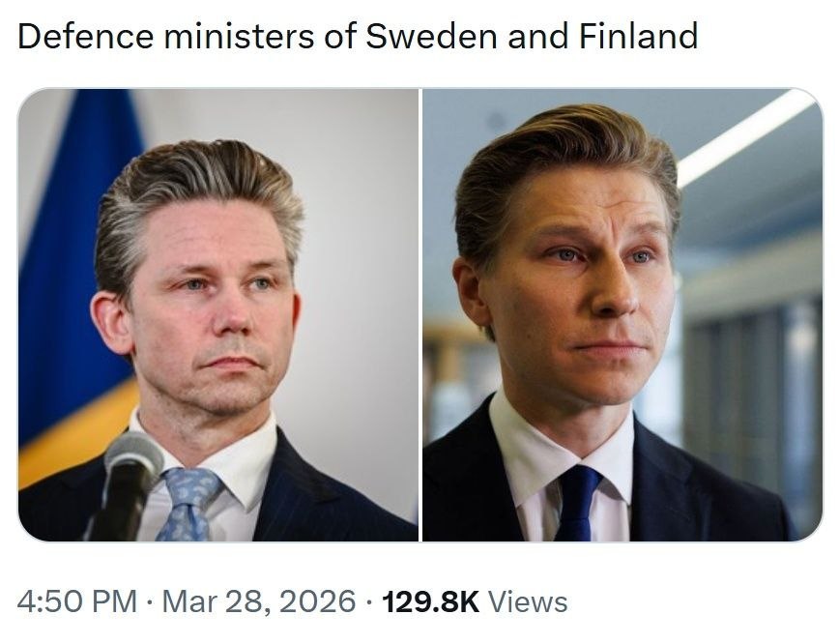Screen dimensions: 839x644
Task: Click the tweet text about defence ministers
Action: (358, 37)
